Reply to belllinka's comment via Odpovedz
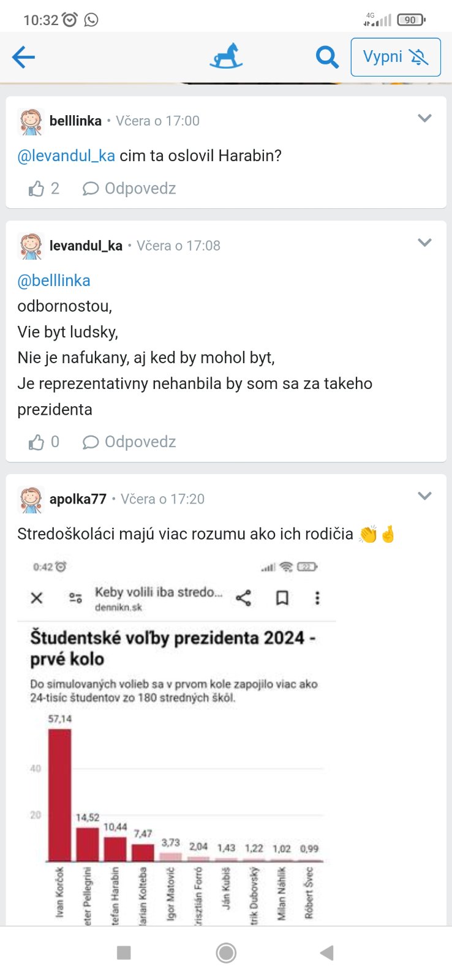The width and height of the screenshot is (452, 980). click(129, 189)
